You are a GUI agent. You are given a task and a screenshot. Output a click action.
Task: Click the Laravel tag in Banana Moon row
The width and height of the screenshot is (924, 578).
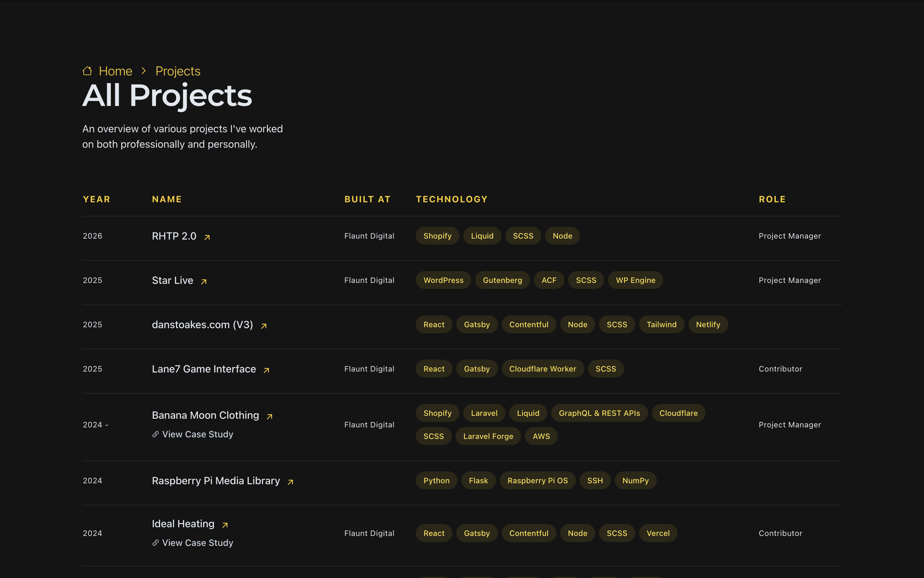(x=484, y=413)
